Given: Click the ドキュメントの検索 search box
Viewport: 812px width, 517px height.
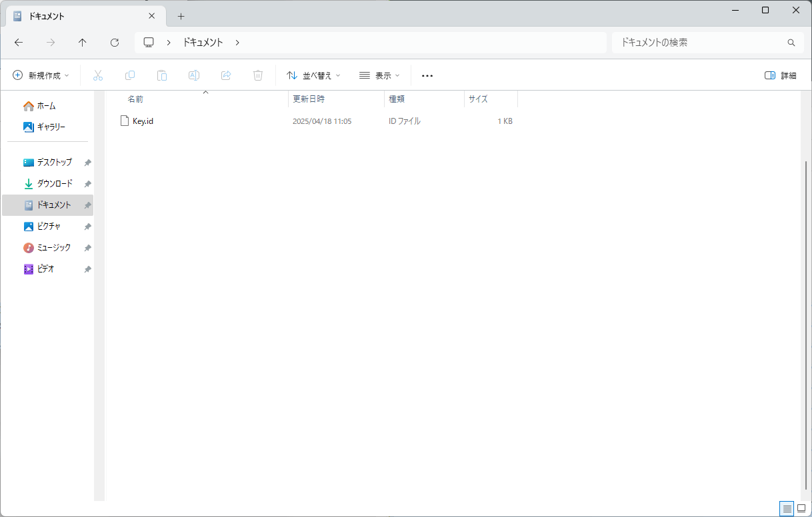Looking at the screenshot, I should (x=700, y=43).
